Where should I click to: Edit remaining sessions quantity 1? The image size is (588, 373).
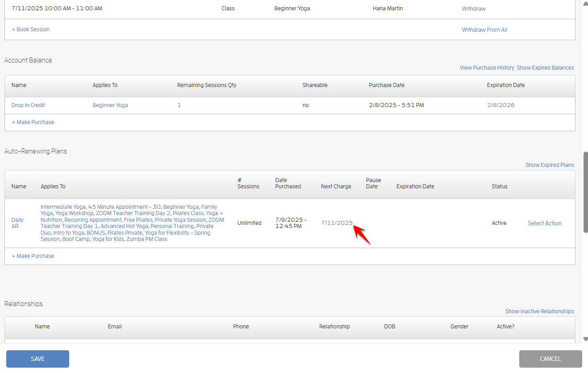179,105
